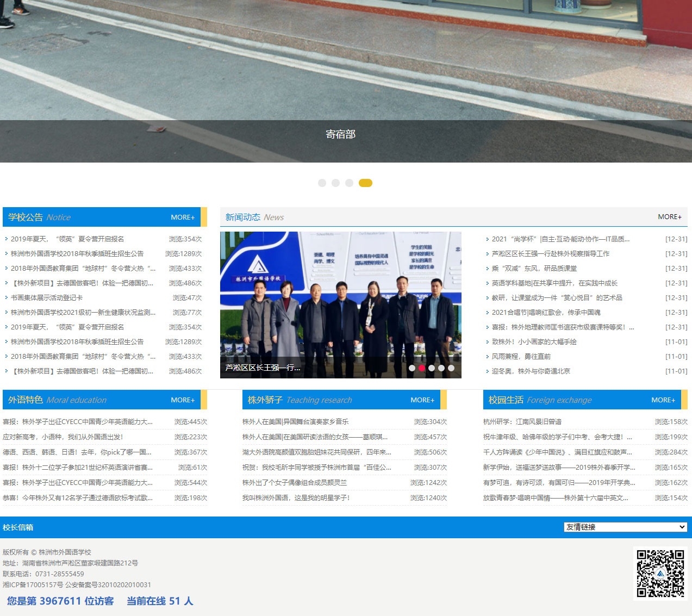Screen dimensions: 692x616
Task: Open 杭州研学：江南风景旧曾谙 article
Action: click(522, 422)
